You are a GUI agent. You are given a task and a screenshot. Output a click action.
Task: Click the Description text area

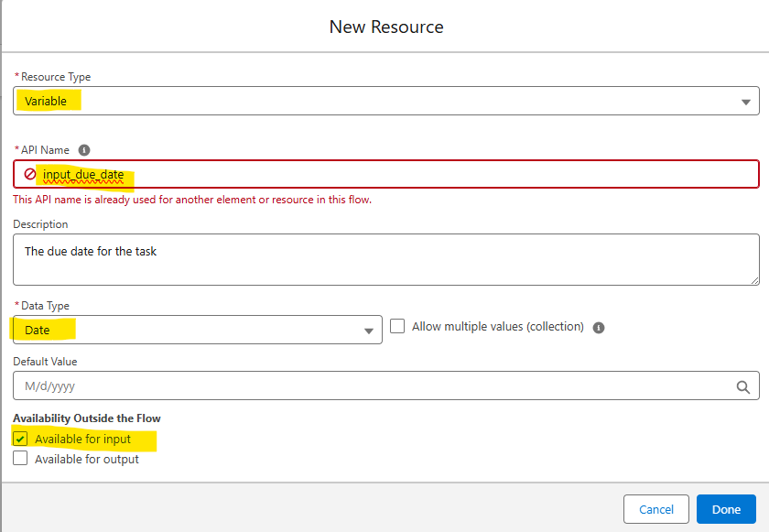coord(384,259)
